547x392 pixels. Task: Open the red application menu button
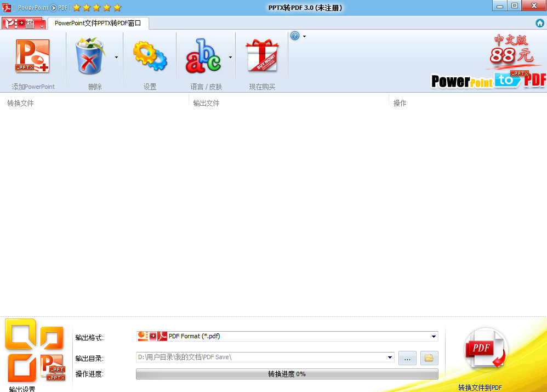(x=24, y=24)
